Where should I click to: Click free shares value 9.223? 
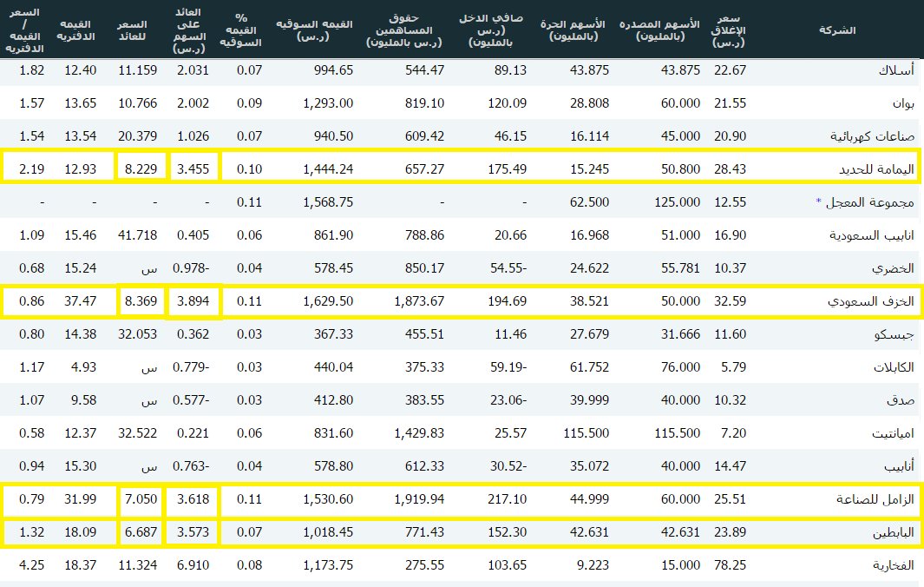pyautogui.click(x=593, y=566)
